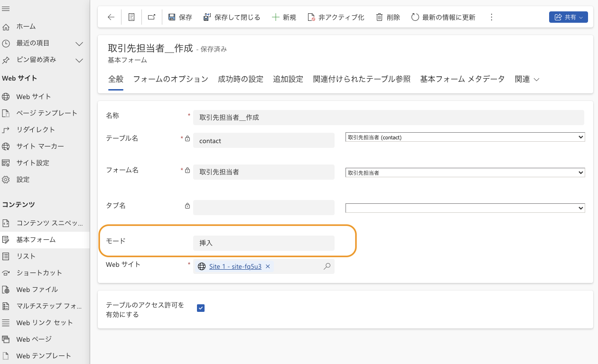
Task: Open the フォーム名 dropdown list
Action: [x=465, y=173]
